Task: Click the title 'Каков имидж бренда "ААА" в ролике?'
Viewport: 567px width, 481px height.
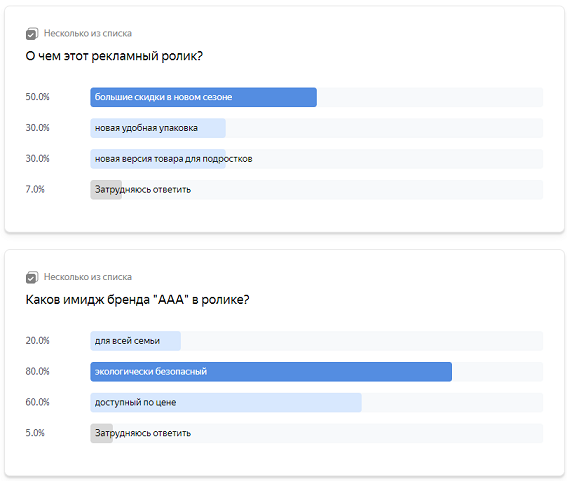Action: 137,300
